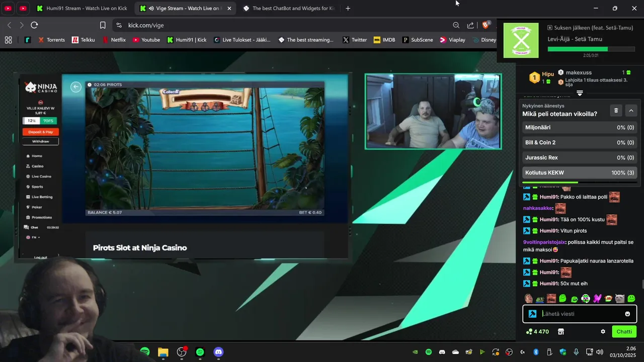Viewport: 644px width, 362px height.
Task: Vote for Kotiutus KEKW option
Action: coord(580,173)
